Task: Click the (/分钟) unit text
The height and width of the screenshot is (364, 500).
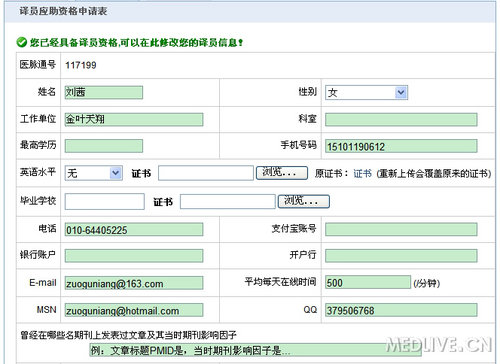Action: click(427, 283)
